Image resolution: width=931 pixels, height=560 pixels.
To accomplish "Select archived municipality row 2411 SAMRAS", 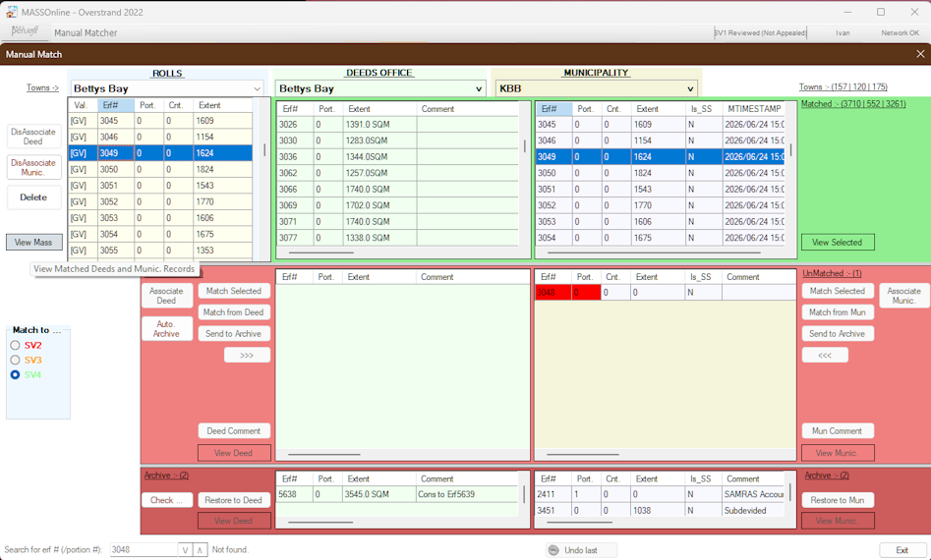I will coord(661,494).
